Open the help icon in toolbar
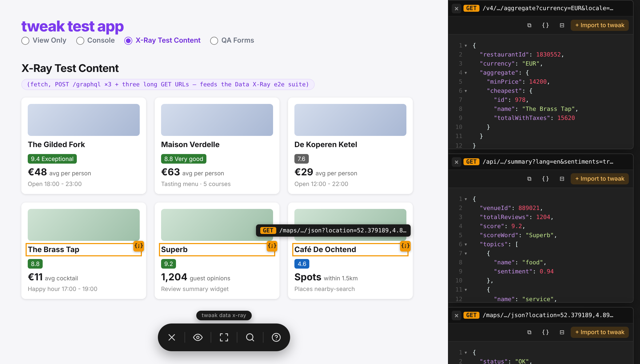The image size is (640, 364). [276, 337]
